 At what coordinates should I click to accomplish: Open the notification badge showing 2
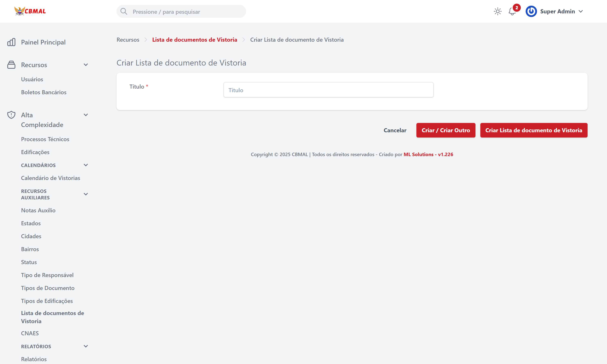click(517, 8)
